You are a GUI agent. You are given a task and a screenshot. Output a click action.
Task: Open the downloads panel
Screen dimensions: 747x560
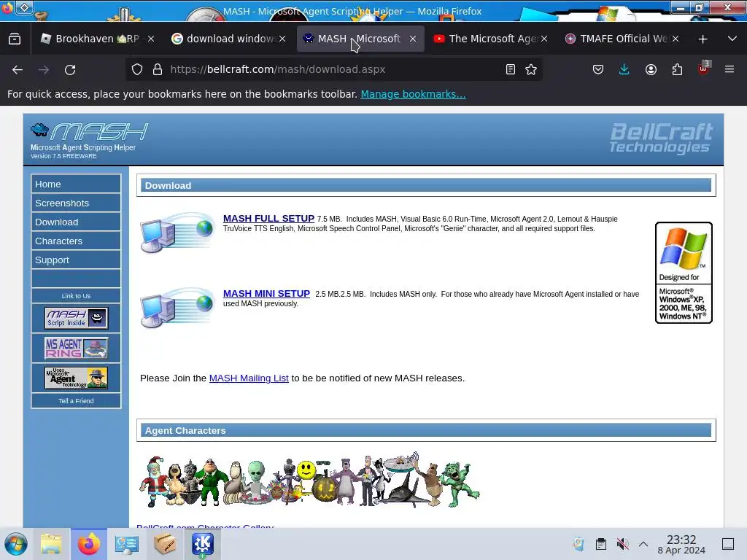tap(624, 69)
